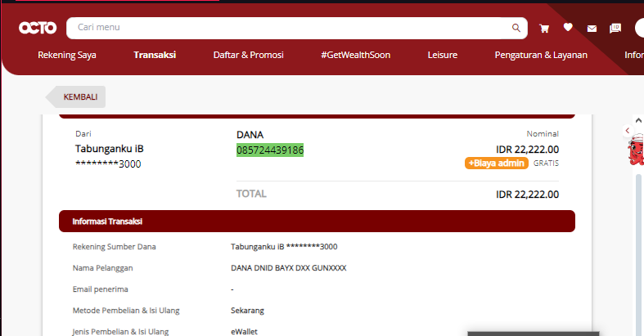The image size is (644, 336).
Task: Click the Octo mascot assistant
Action: point(636,150)
